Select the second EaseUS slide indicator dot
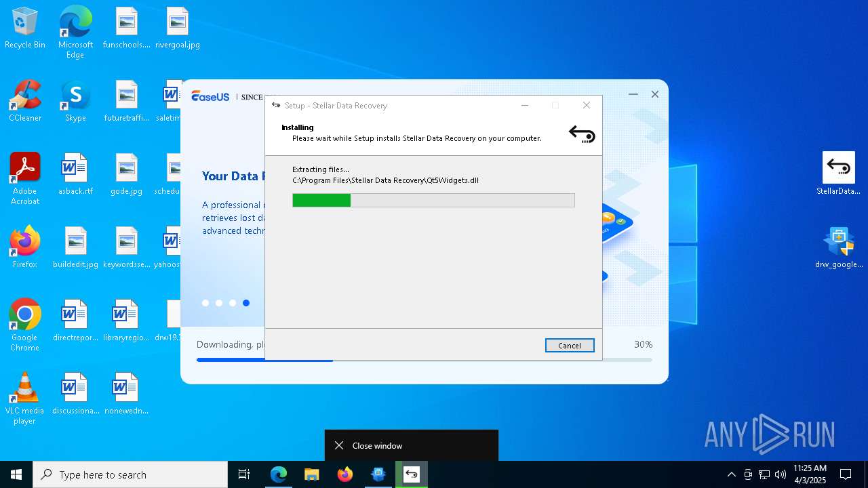The image size is (868, 488). pyautogui.click(x=219, y=303)
